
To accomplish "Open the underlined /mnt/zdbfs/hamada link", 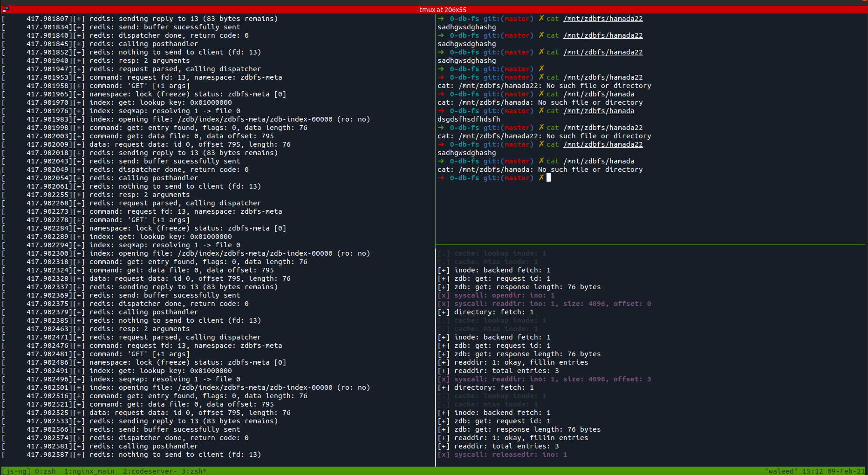I will coord(599,111).
